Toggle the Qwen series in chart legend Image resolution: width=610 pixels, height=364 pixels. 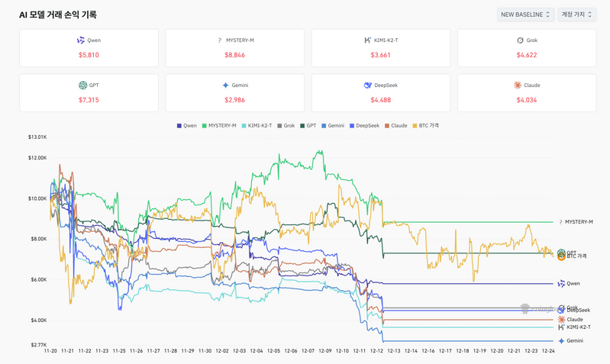click(187, 126)
